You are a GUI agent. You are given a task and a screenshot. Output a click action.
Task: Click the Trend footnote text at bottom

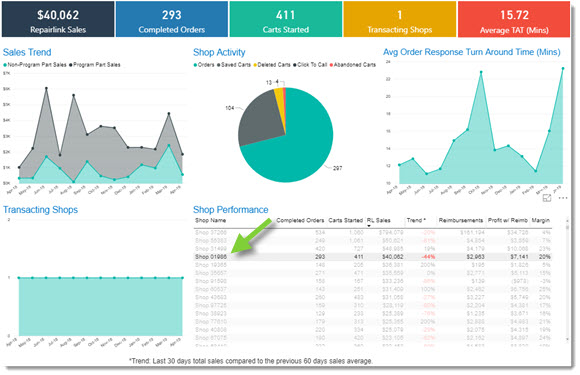251,361
